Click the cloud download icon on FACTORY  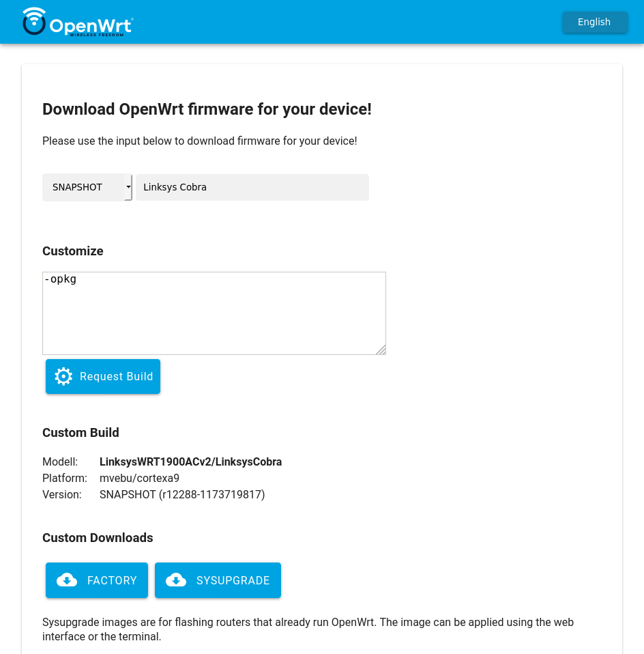pyautogui.click(x=67, y=580)
